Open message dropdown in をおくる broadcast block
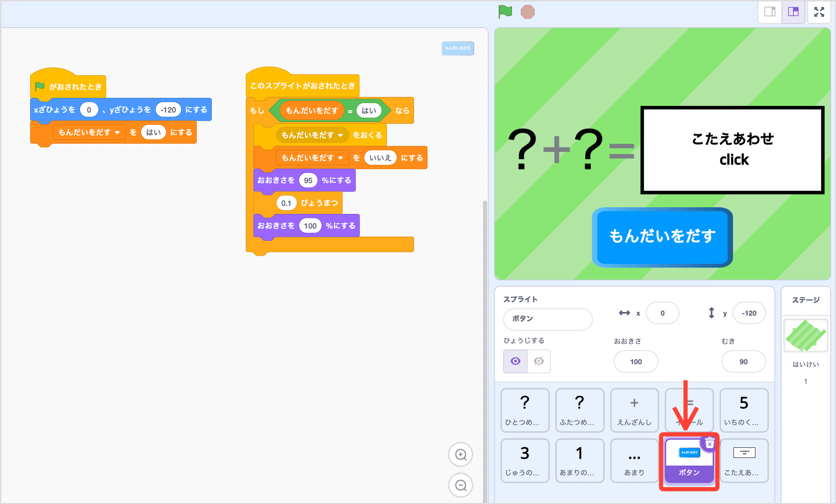This screenshot has width=836, height=504. (340, 135)
